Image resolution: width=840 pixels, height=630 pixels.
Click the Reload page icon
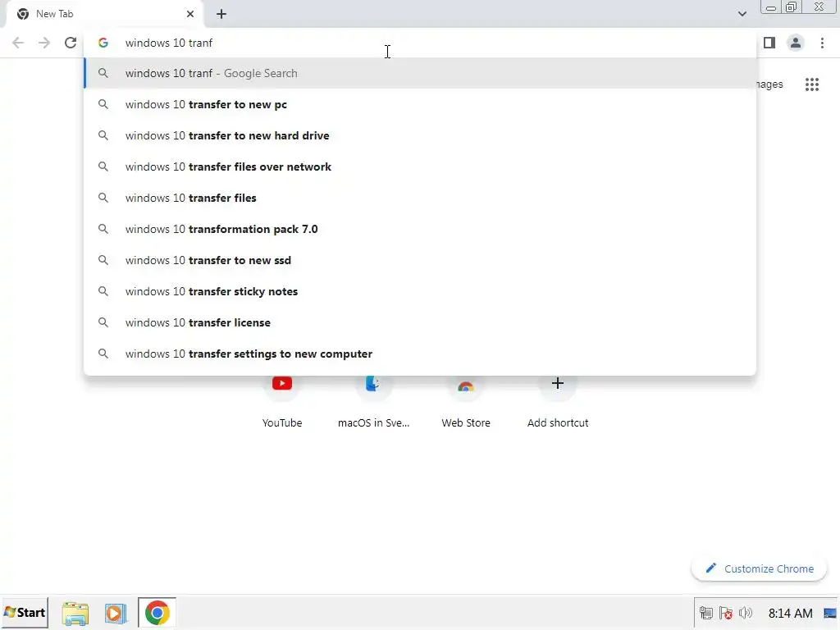[x=71, y=43]
